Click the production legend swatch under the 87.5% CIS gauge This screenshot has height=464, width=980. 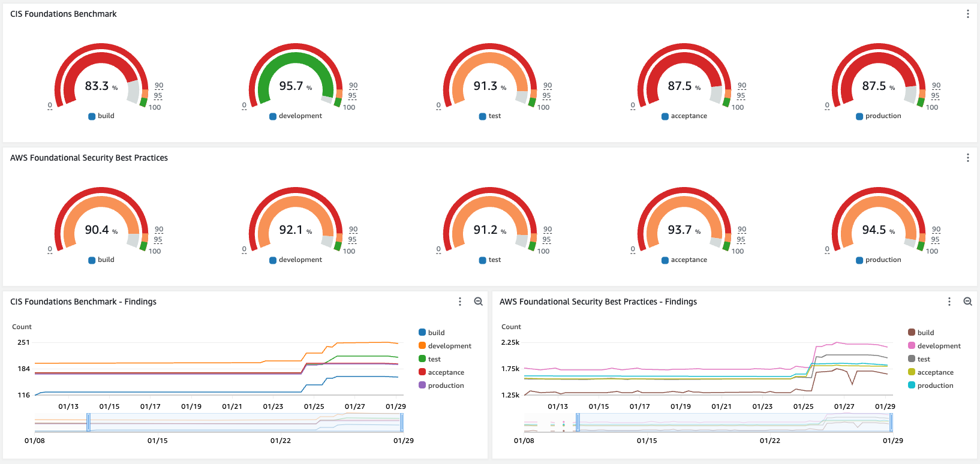[x=859, y=116]
